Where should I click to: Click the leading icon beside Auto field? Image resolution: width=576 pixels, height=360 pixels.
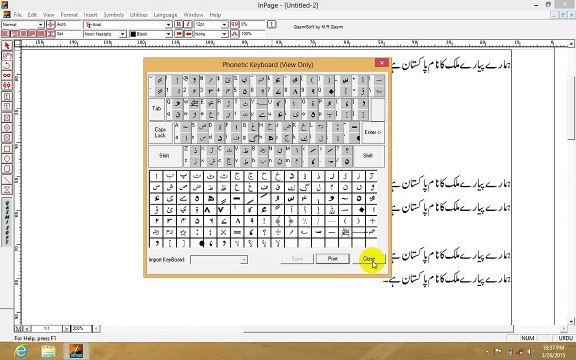coord(51,24)
